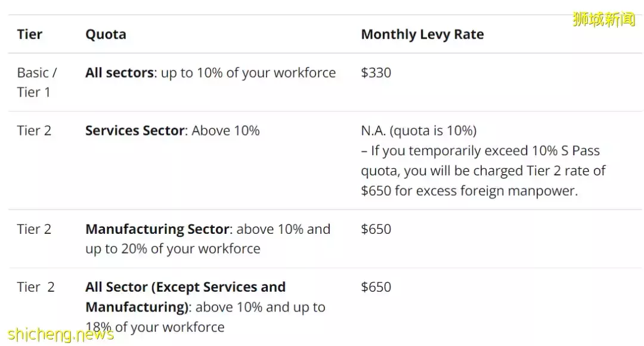Image resolution: width=644 pixels, height=346 pixels.
Task: Click the bold "All sectors" text
Action: coord(119,73)
